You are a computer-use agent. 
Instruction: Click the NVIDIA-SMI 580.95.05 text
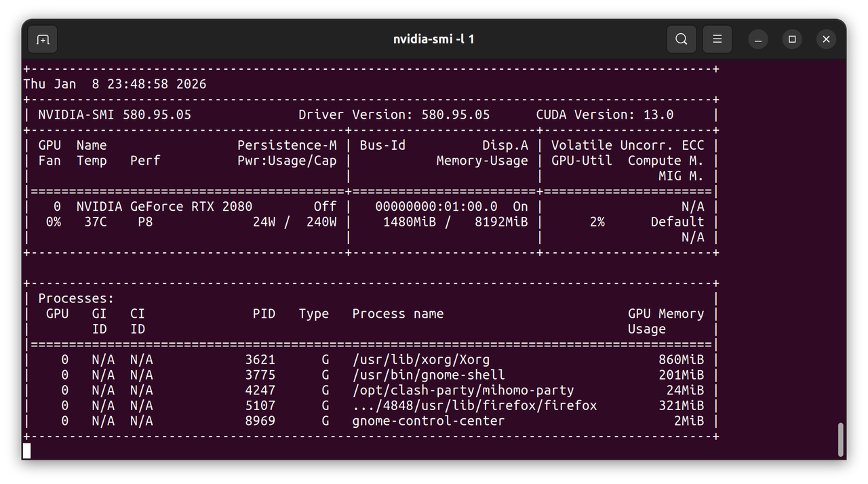pyautogui.click(x=115, y=115)
